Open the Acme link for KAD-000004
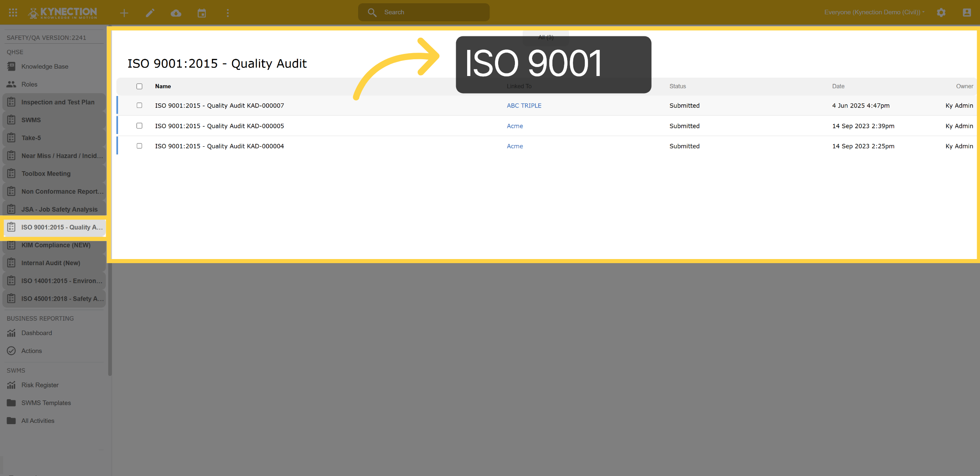 tap(515, 146)
